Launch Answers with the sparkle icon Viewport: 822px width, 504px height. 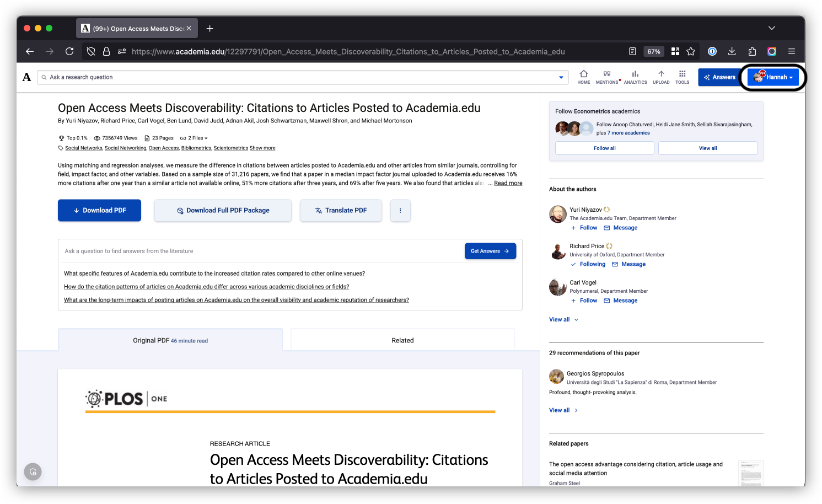(719, 77)
